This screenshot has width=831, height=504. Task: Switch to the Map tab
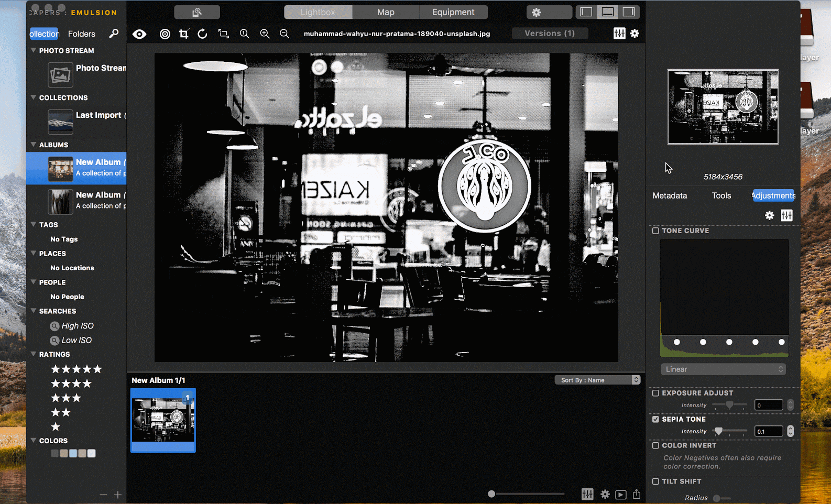click(386, 12)
